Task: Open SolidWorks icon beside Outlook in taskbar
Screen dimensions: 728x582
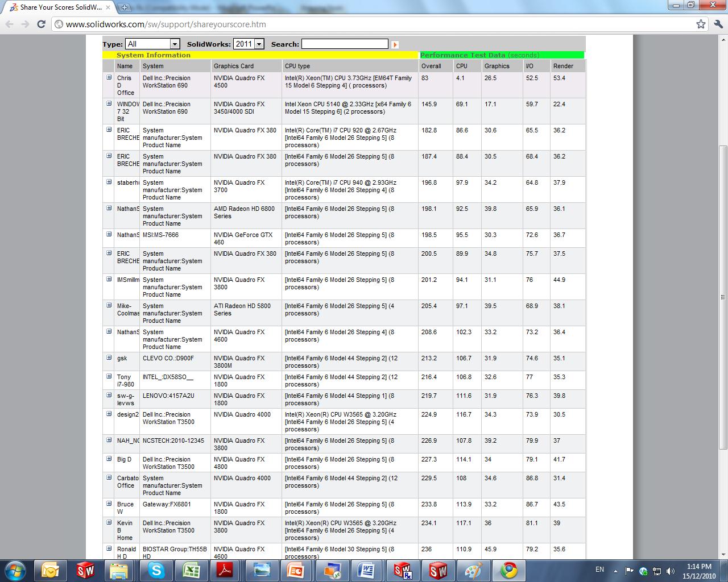Action: point(85,570)
